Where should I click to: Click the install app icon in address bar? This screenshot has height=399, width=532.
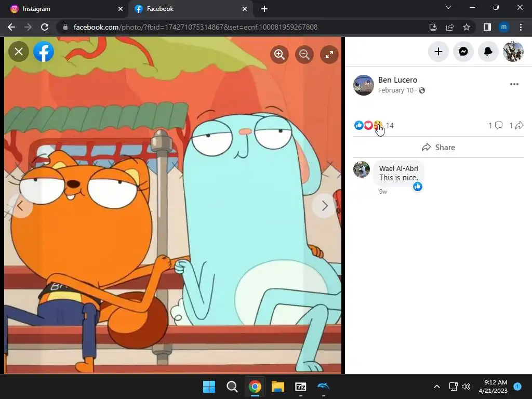click(433, 27)
